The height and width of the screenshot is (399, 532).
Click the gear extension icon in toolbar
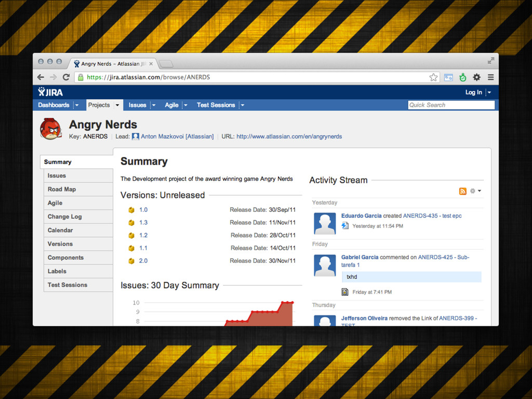477,77
